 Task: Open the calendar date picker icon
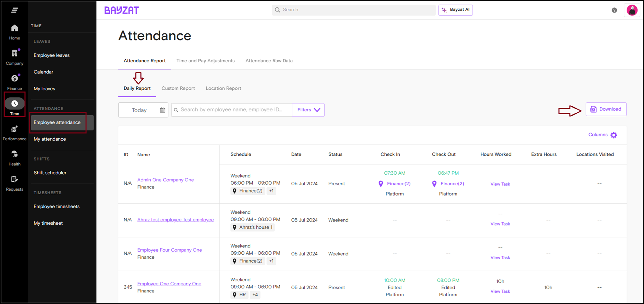tap(163, 110)
